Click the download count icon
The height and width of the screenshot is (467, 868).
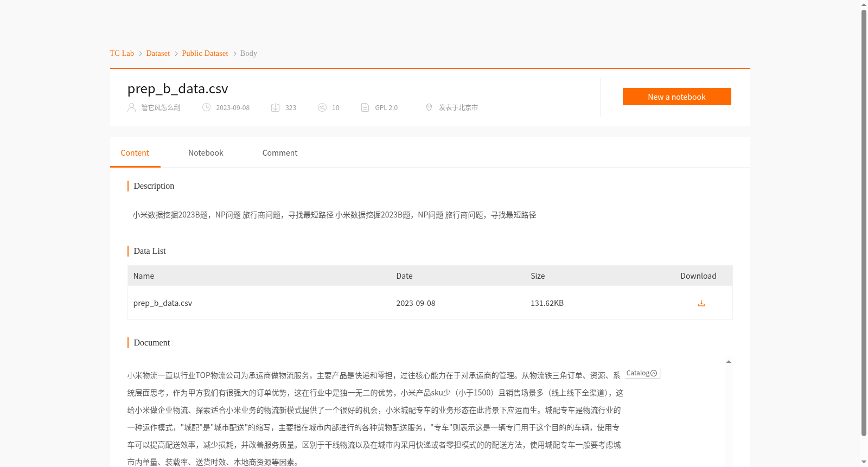275,107
